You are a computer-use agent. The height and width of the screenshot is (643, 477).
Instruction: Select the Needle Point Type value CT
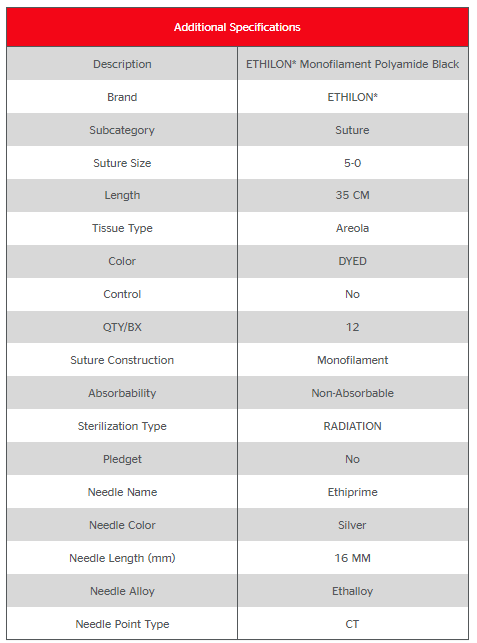point(352,624)
